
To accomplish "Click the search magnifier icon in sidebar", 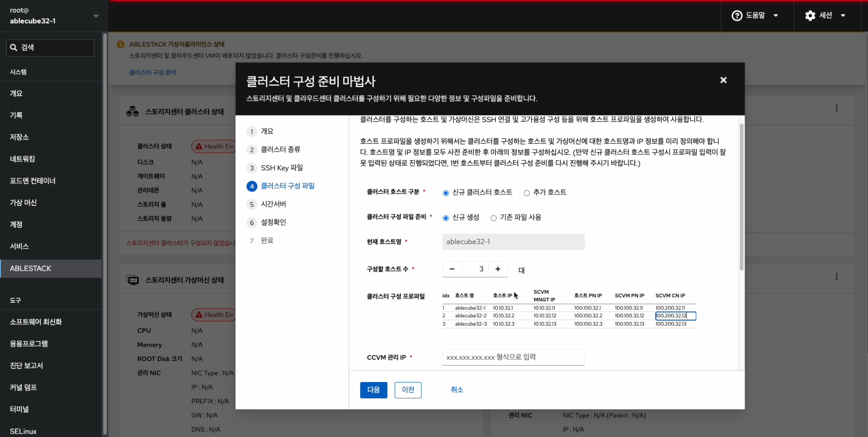I will pos(14,48).
